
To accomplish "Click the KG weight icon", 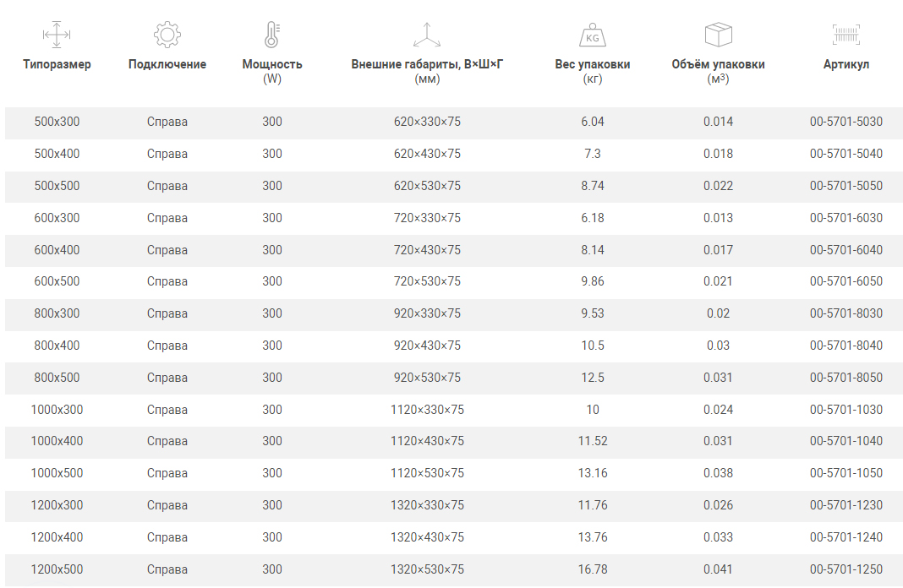I will (x=592, y=35).
